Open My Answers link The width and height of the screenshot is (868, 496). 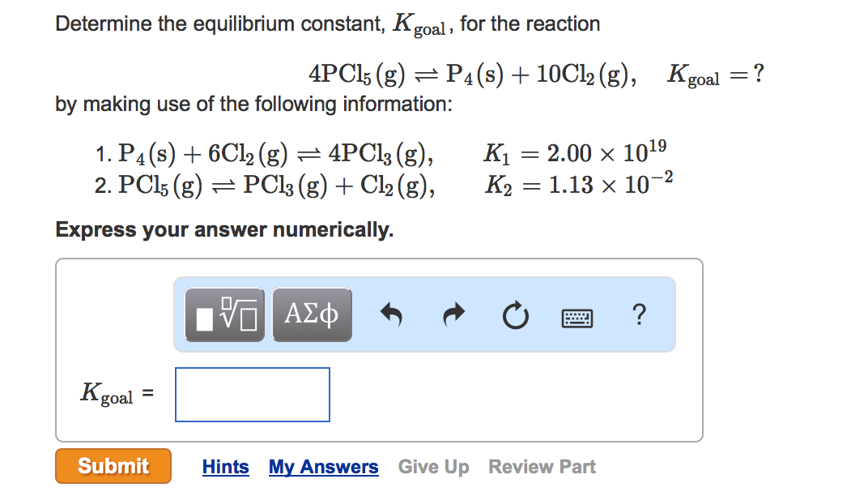323,467
